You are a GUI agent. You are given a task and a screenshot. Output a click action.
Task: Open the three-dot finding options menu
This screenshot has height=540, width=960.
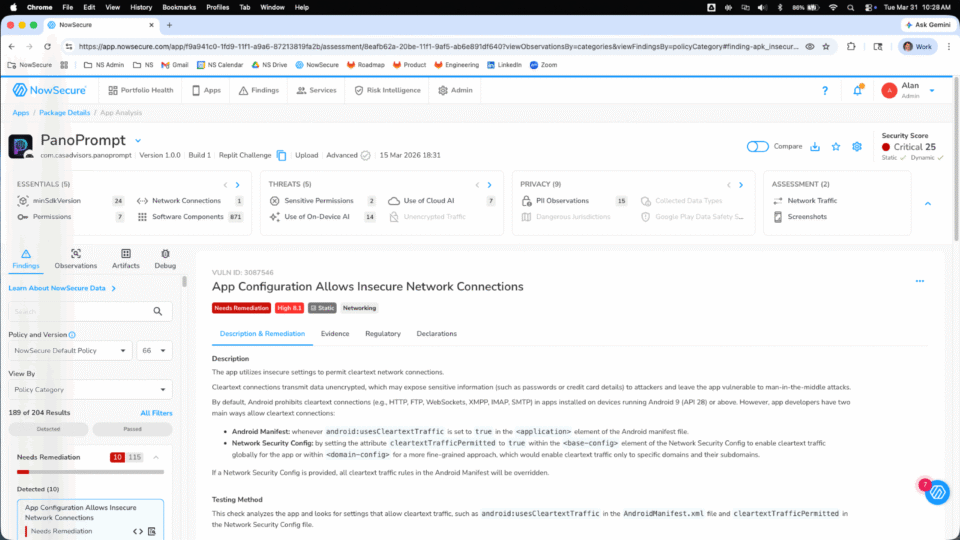pyautogui.click(x=920, y=281)
